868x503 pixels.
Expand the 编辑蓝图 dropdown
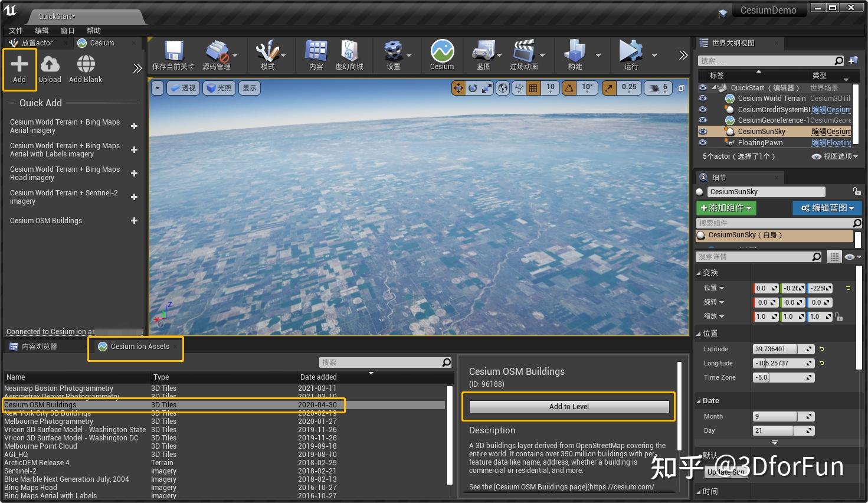[x=827, y=208]
